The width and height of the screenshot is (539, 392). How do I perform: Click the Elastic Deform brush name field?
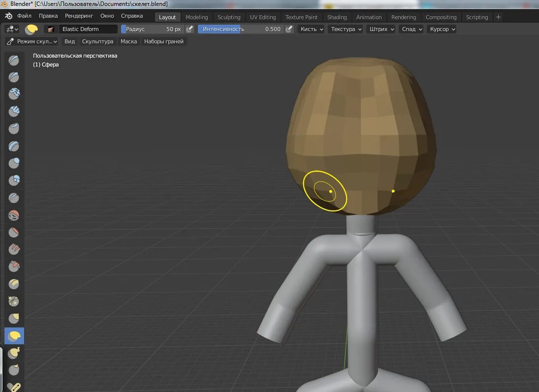click(88, 29)
